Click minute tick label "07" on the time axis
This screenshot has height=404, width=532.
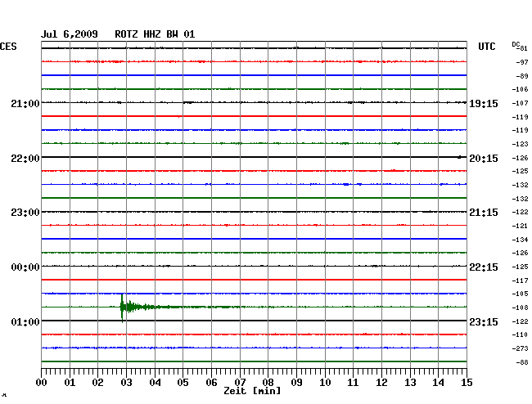[240, 383]
